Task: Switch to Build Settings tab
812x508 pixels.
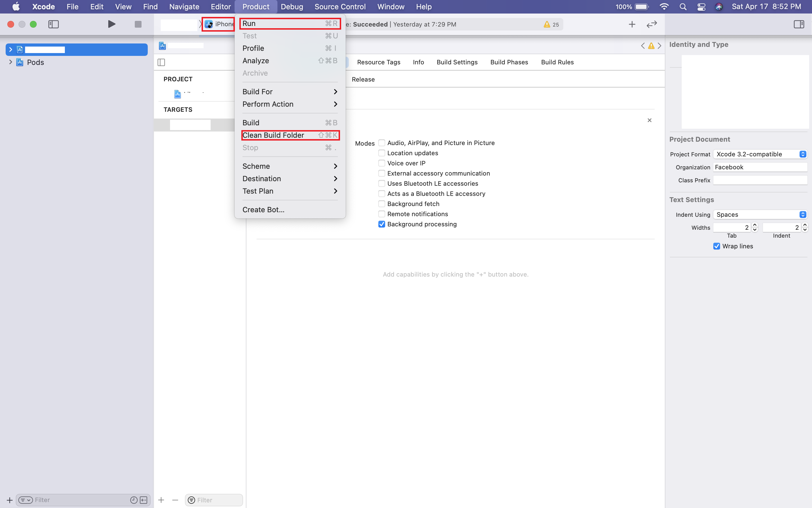Action: coord(457,62)
